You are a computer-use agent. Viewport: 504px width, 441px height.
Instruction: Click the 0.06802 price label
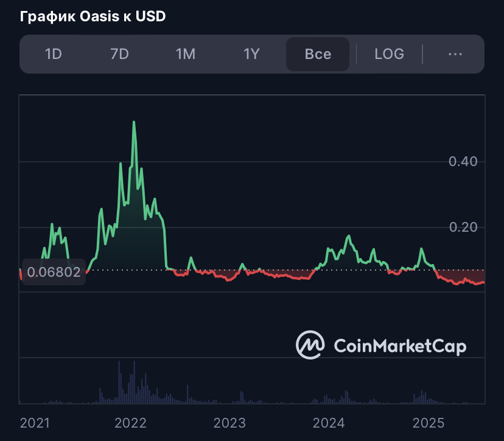tap(54, 272)
